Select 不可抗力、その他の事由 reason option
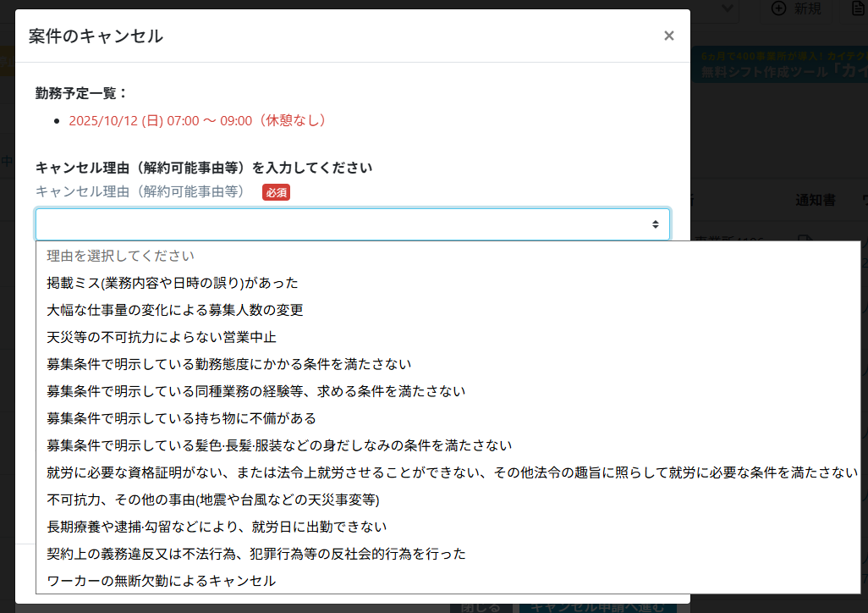 pos(212,500)
